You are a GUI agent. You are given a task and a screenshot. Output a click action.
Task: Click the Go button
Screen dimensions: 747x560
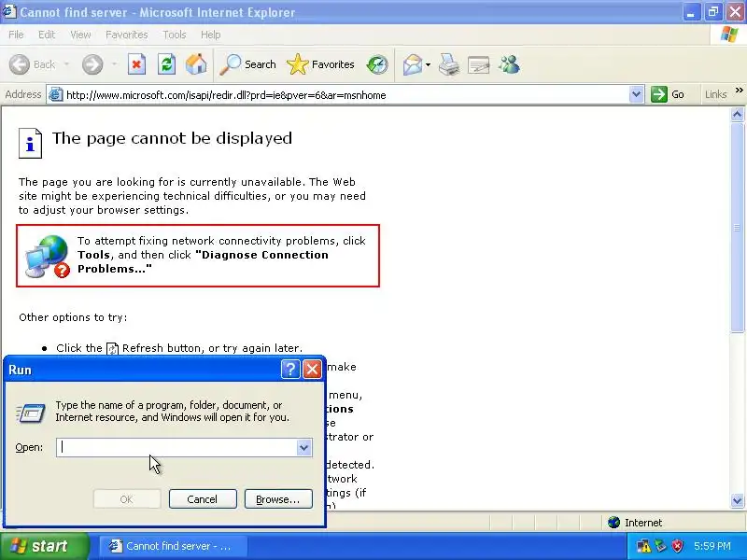point(668,94)
